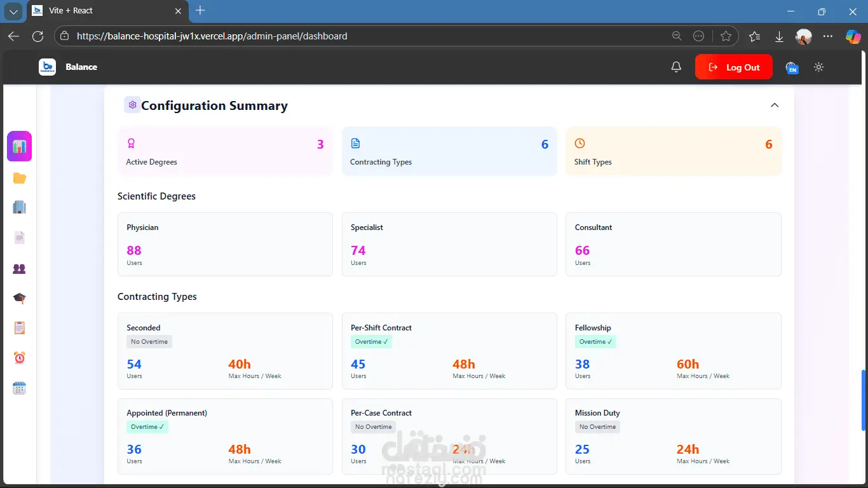Reload the page with the refresh icon
The height and width of the screenshot is (488, 868).
tap(37, 36)
